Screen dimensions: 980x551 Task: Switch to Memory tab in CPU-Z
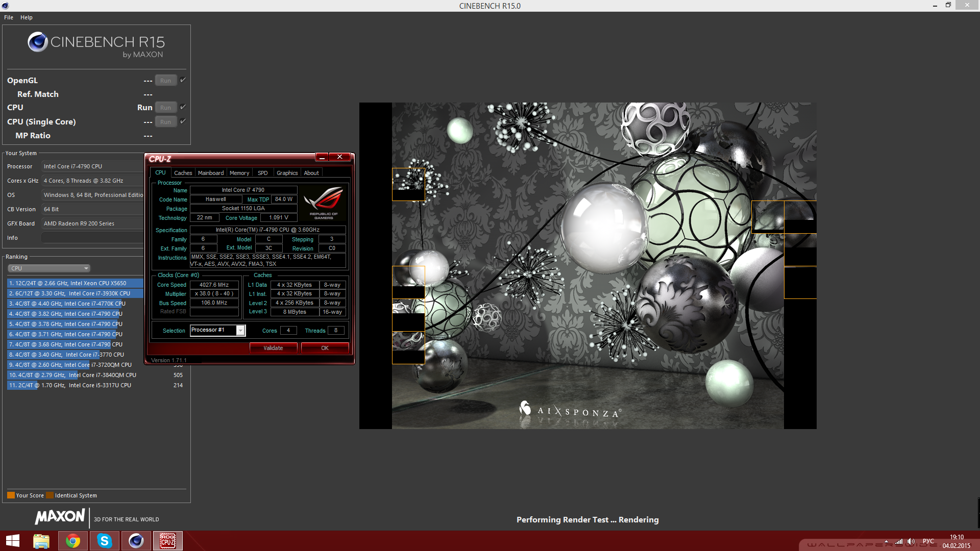239,173
